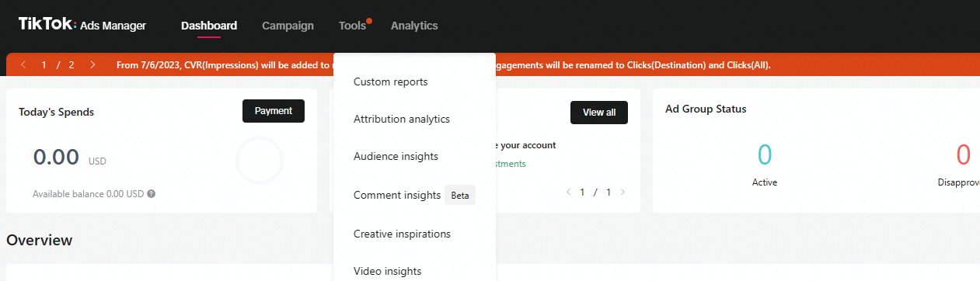Open the Analytics dropdown menu
Screen dimensions: 980x281
[x=414, y=26]
